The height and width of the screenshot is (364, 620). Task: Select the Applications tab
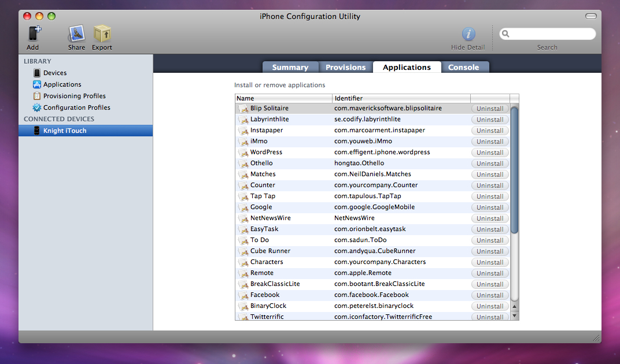click(407, 67)
